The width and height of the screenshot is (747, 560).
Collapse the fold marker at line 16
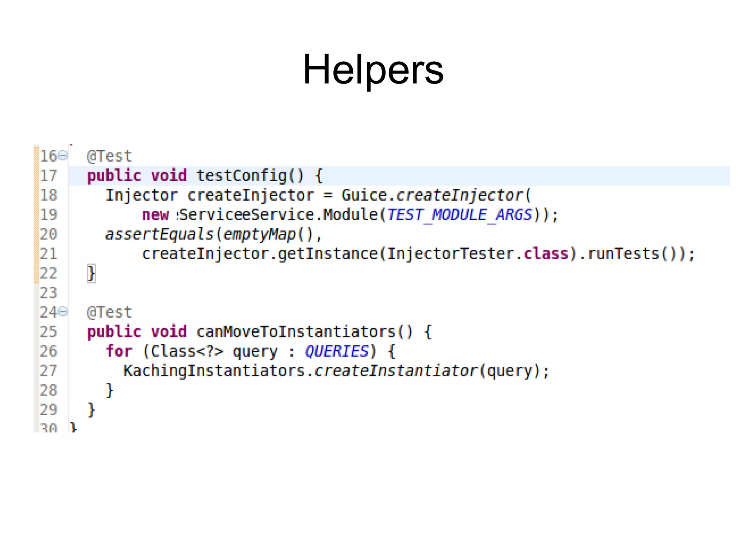pos(63,156)
